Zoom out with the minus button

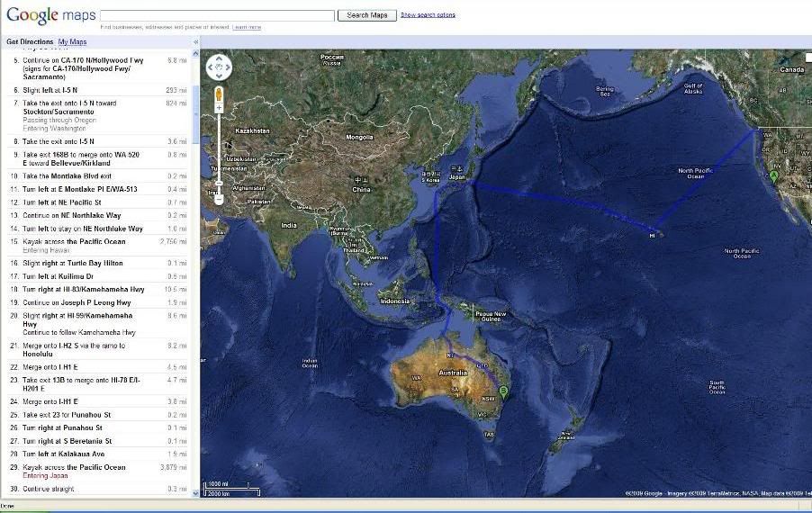point(219,200)
